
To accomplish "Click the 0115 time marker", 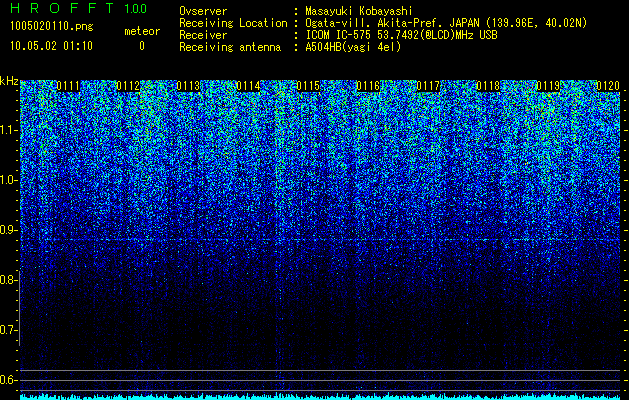I will (308, 86).
